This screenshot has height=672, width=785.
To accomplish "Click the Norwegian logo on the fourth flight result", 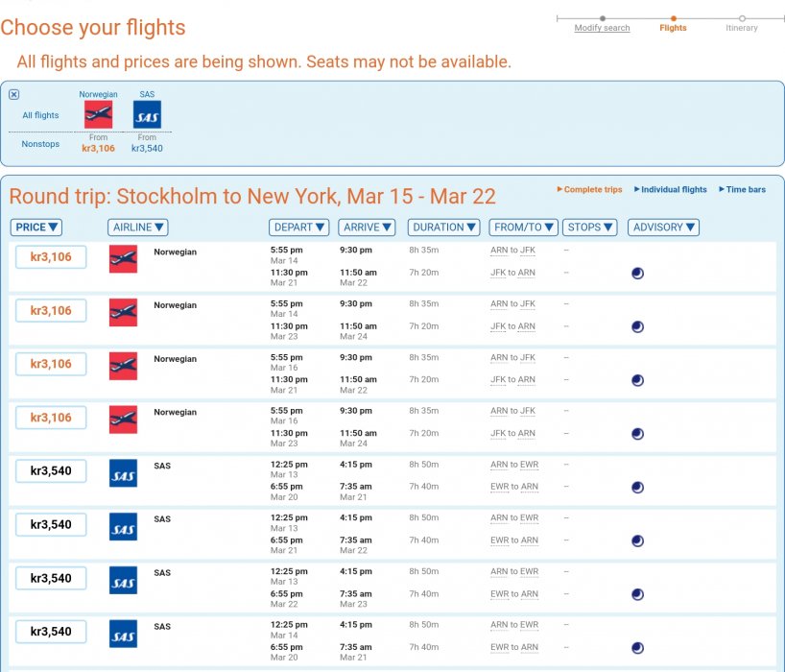I will pyautogui.click(x=123, y=420).
